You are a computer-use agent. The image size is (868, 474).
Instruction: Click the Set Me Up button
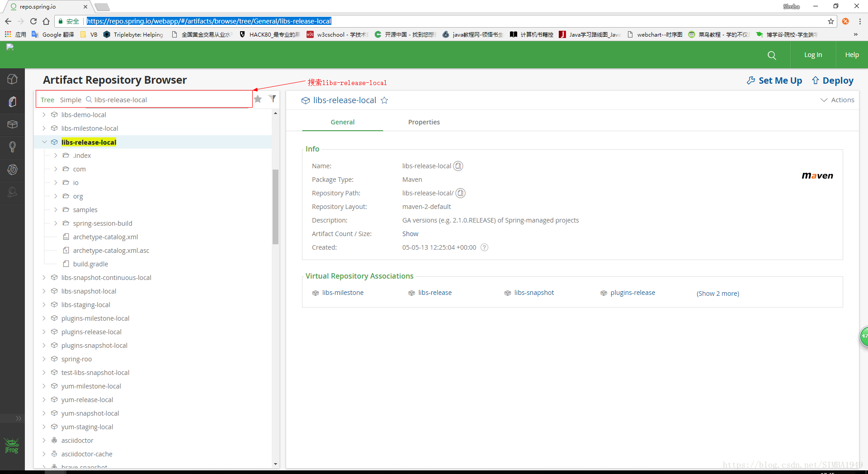[x=774, y=81]
